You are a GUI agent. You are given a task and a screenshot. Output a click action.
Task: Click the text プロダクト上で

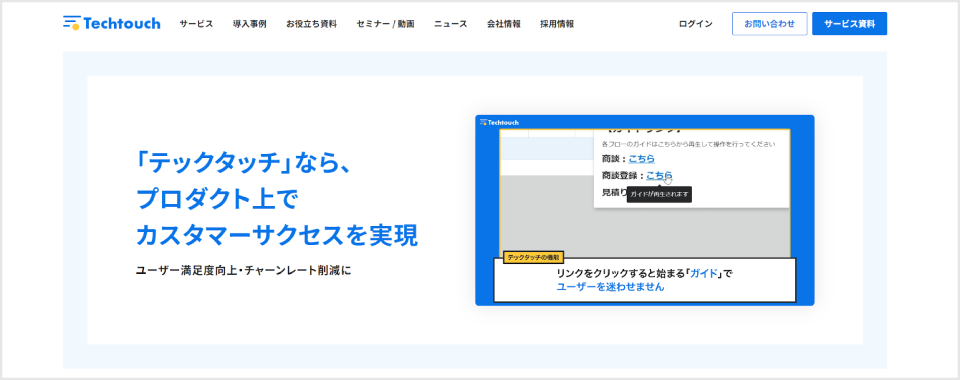click(x=217, y=200)
